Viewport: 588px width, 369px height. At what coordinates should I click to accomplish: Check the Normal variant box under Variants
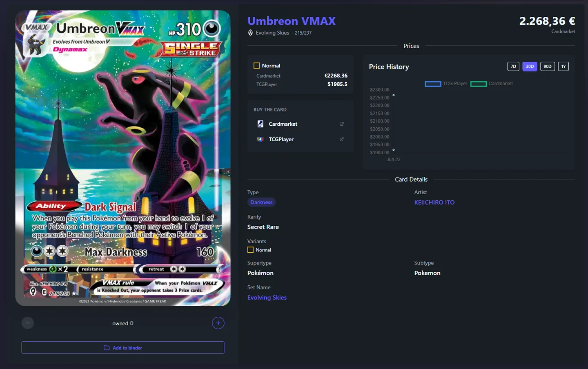250,250
